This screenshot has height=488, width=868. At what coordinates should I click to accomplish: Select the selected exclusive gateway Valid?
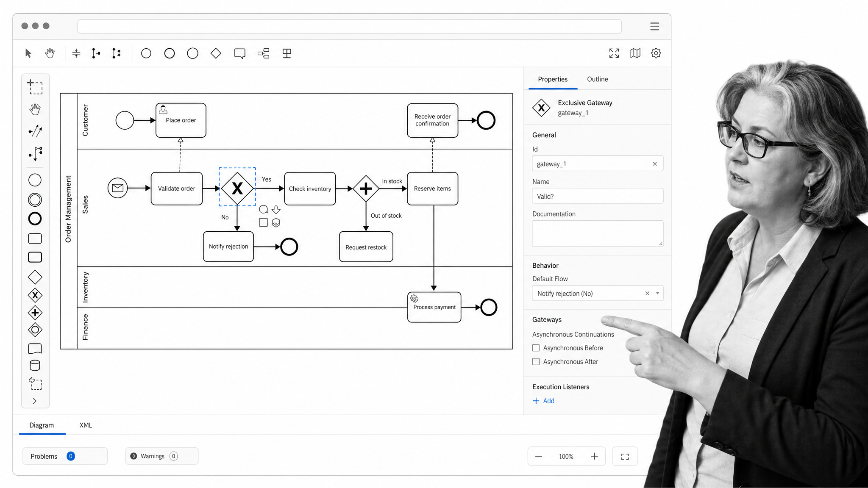click(x=237, y=188)
